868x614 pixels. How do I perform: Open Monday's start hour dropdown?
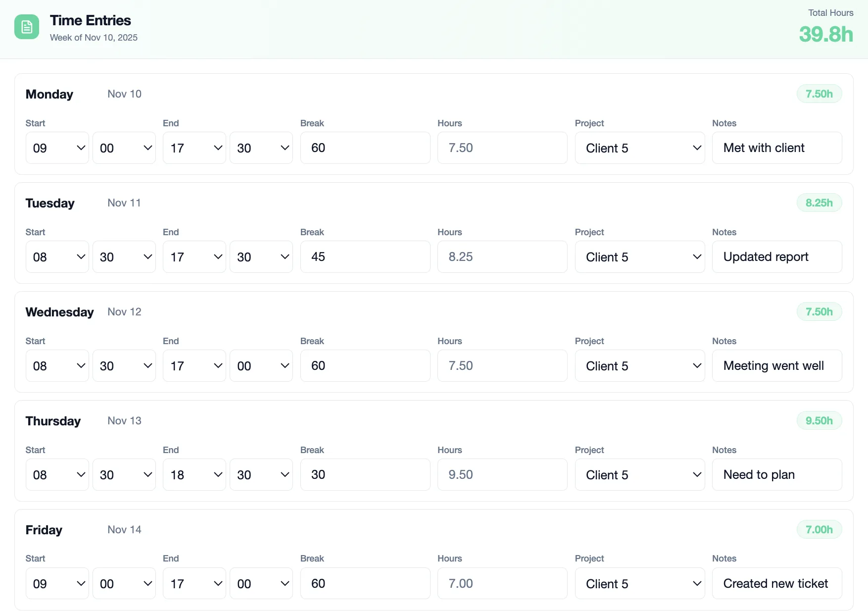[x=57, y=148]
